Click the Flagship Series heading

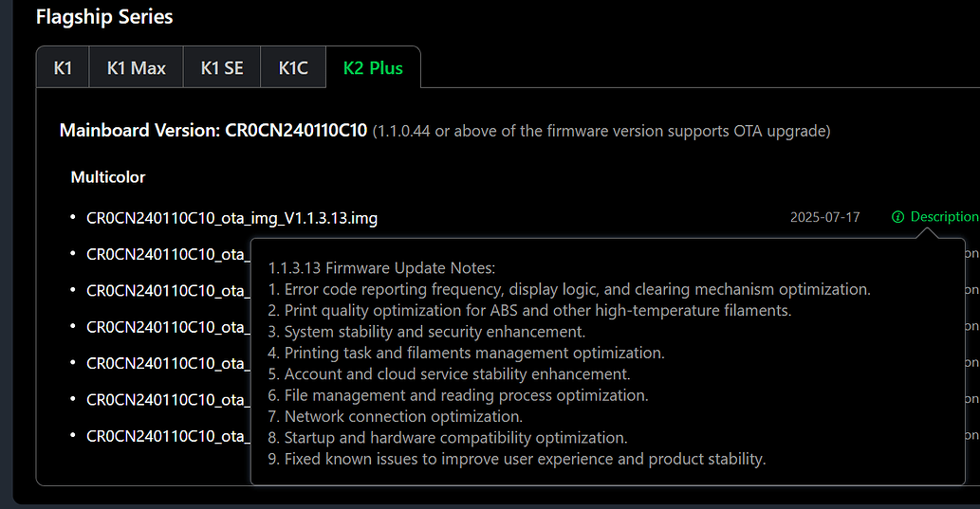tap(104, 17)
